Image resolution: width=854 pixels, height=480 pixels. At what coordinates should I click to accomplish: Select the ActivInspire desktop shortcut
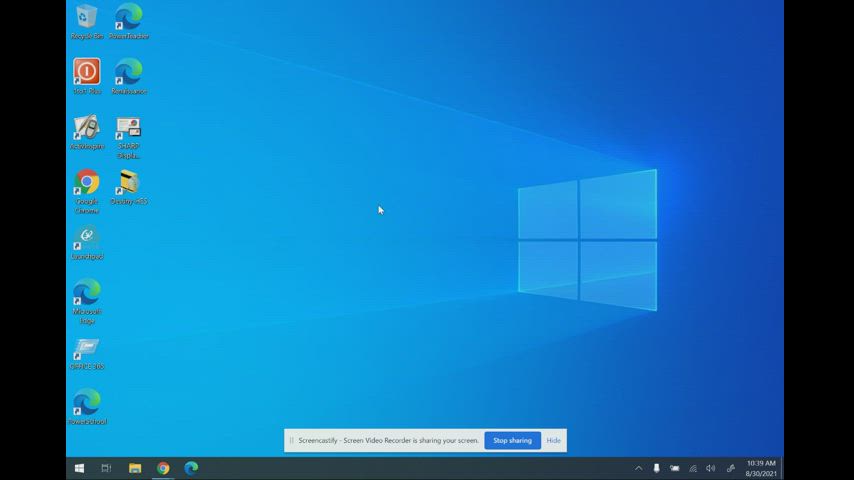(x=87, y=132)
